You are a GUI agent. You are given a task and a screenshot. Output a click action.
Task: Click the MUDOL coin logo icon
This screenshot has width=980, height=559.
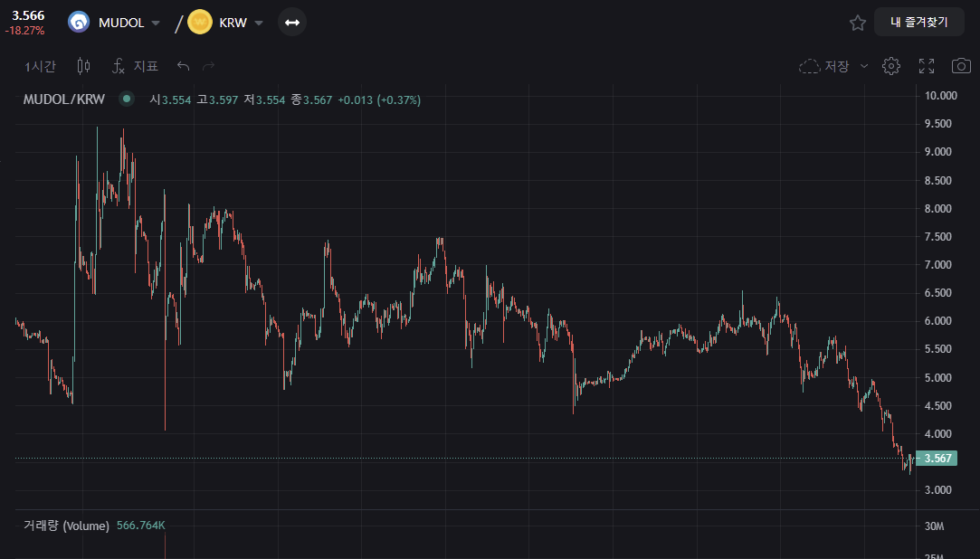click(79, 23)
